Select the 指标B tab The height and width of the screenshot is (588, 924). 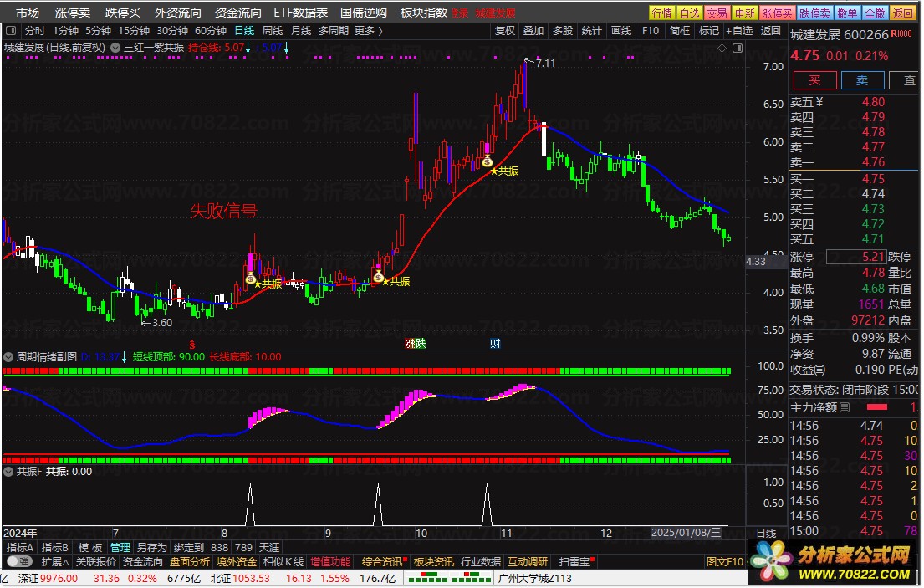(x=55, y=547)
